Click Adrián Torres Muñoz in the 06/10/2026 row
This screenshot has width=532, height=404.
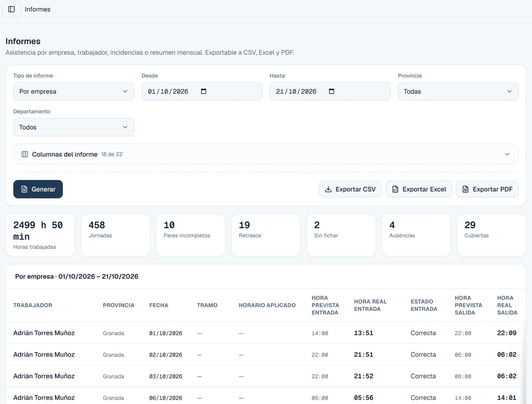click(44, 398)
